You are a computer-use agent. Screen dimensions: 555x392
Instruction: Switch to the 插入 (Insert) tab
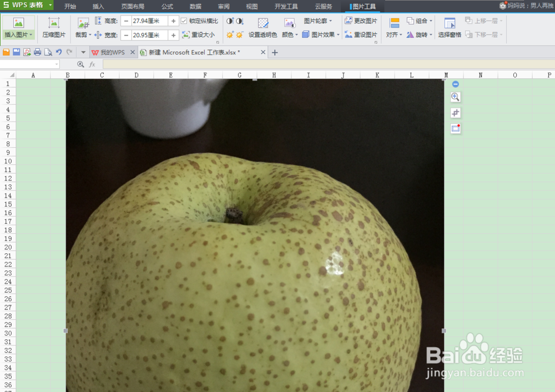click(x=98, y=6)
